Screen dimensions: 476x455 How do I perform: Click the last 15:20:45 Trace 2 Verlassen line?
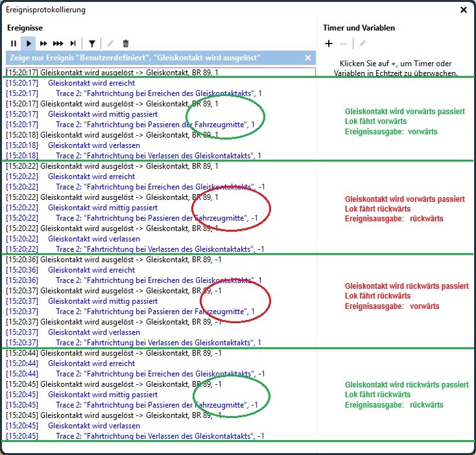coord(160,436)
